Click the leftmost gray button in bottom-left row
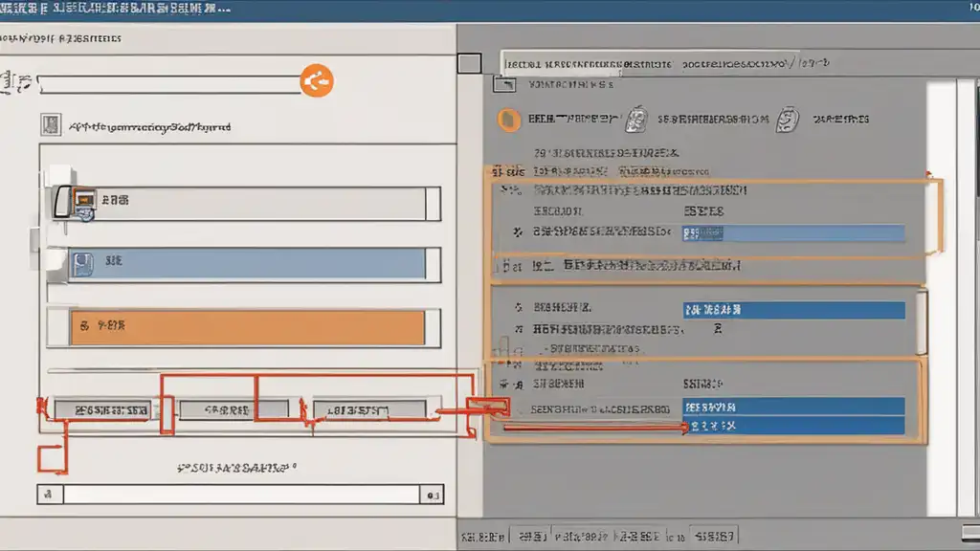Screen dimensions: 980x551 (x=103, y=410)
